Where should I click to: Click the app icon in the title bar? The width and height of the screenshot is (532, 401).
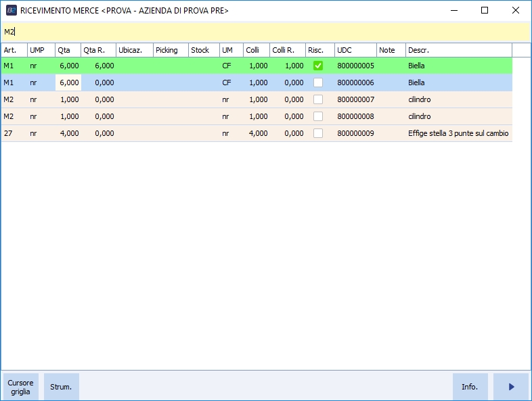click(12, 10)
